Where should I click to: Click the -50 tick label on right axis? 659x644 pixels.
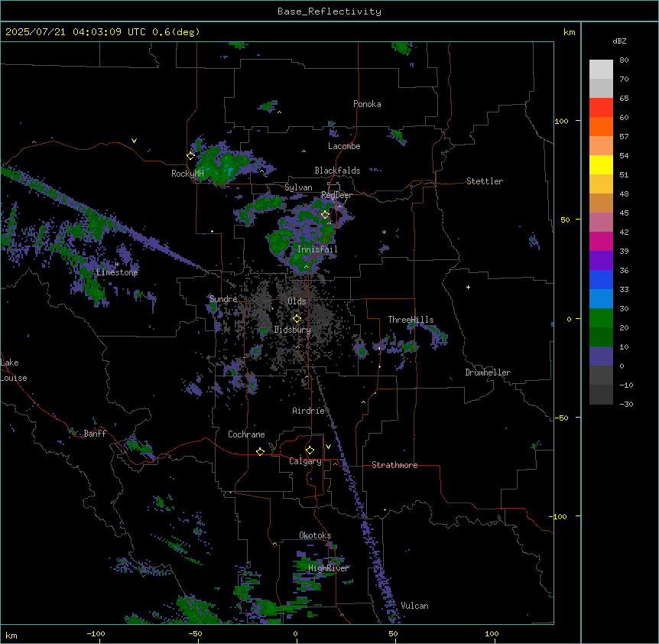tap(561, 418)
